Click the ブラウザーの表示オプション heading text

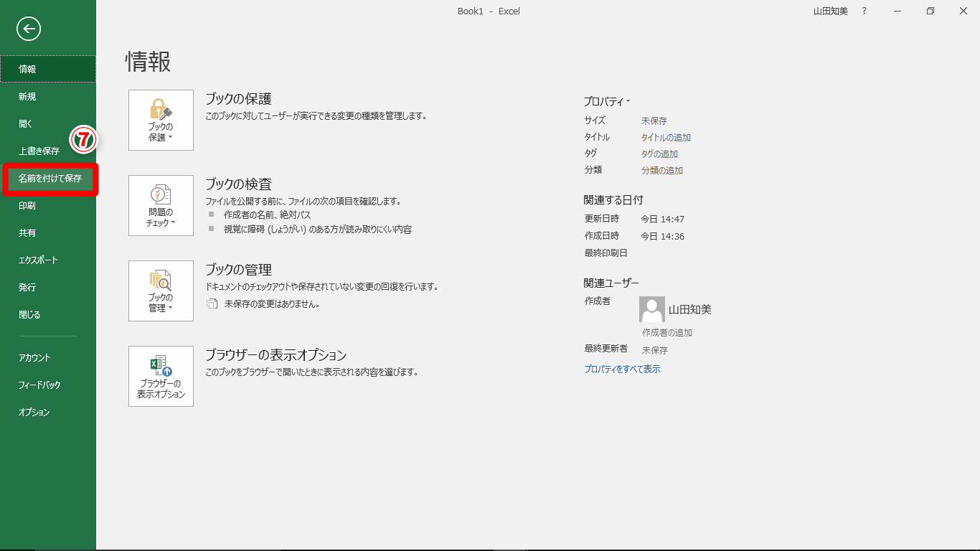click(276, 355)
